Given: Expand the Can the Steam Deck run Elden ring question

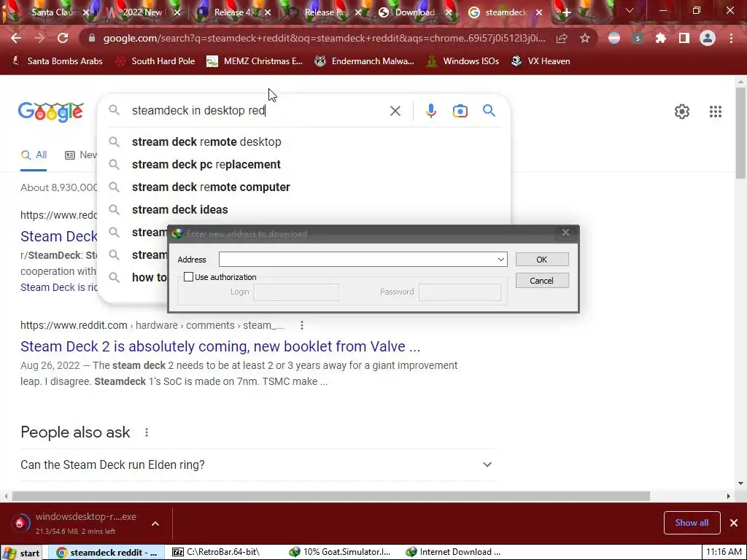Looking at the screenshot, I should [258, 464].
